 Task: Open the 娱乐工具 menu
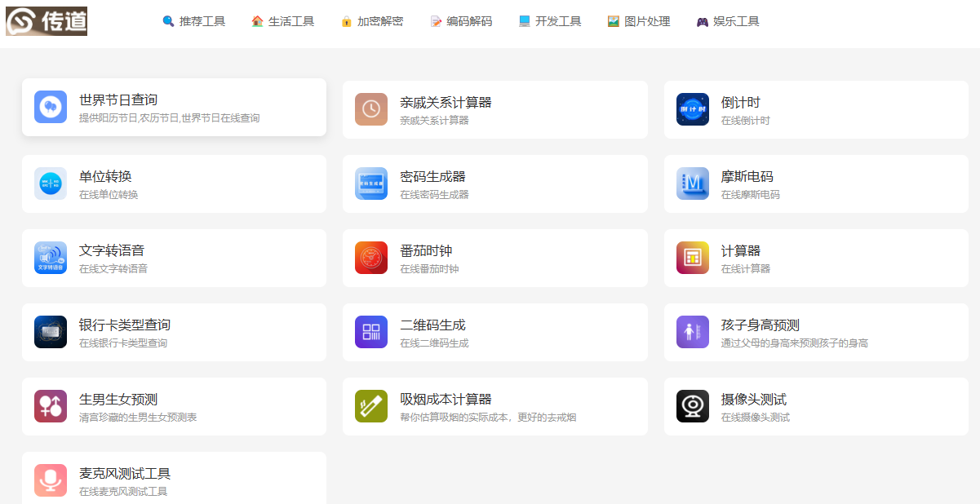736,21
